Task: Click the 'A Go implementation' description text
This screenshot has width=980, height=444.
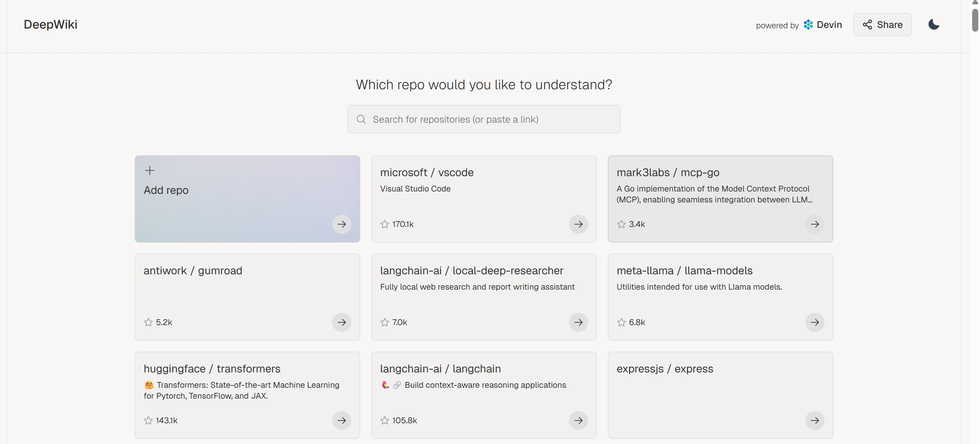Action: [714, 194]
